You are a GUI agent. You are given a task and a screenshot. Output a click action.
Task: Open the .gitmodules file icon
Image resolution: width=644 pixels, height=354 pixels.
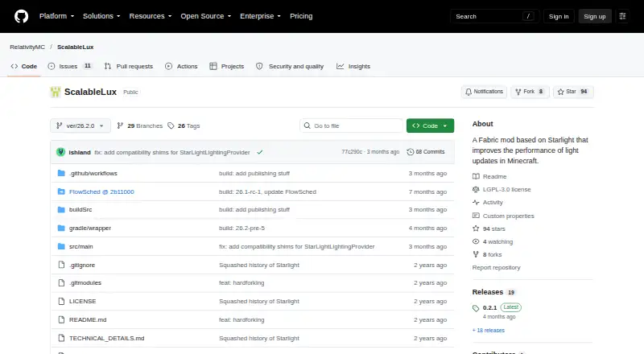point(61,282)
